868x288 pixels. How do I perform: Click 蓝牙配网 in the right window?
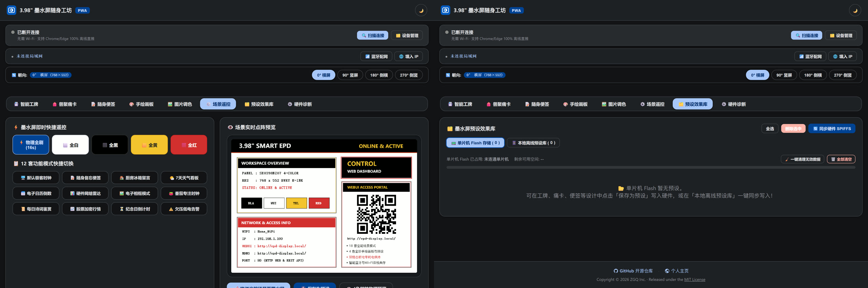click(810, 56)
